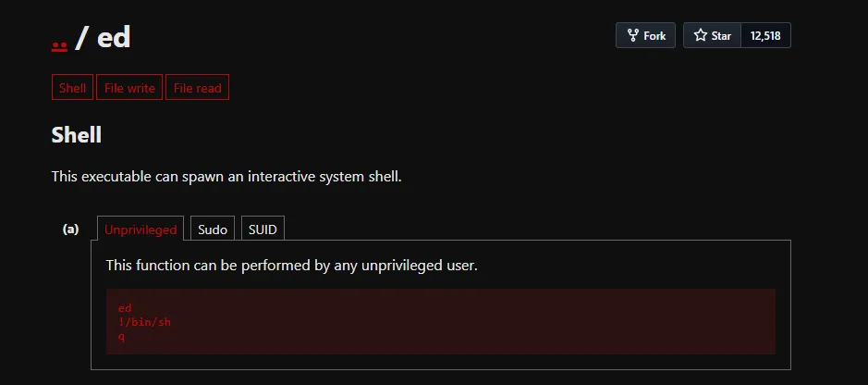Switch to the SUID tab
Viewport: 868px width, 385px height.
pyautogui.click(x=263, y=230)
